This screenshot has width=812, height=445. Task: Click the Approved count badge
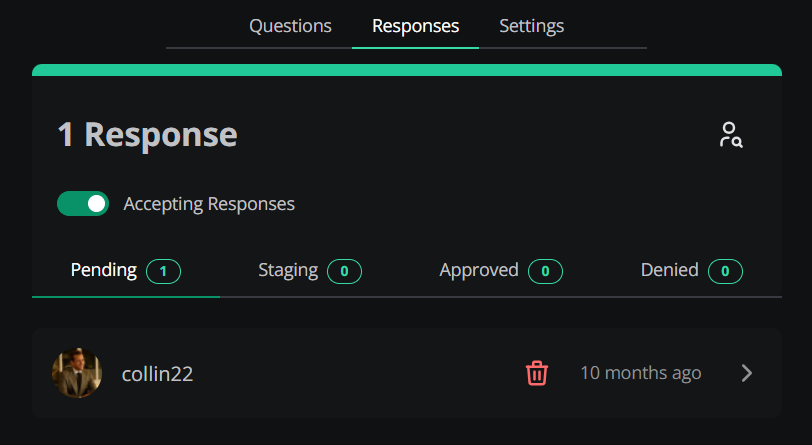coord(545,271)
